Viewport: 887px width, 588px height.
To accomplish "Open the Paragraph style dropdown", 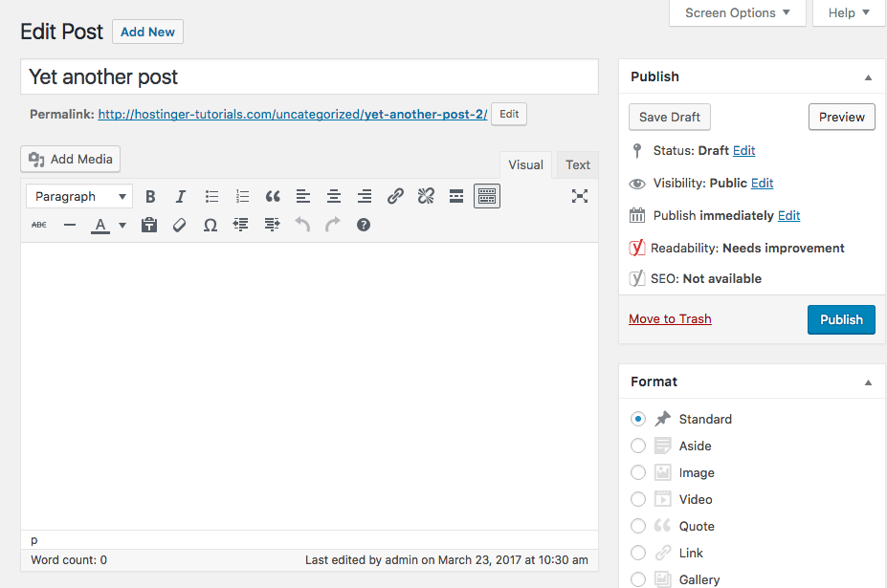I will point(78,196).
